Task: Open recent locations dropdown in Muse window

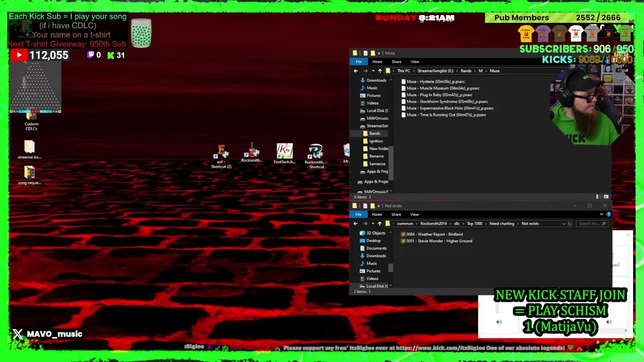Action: (373, 71)
